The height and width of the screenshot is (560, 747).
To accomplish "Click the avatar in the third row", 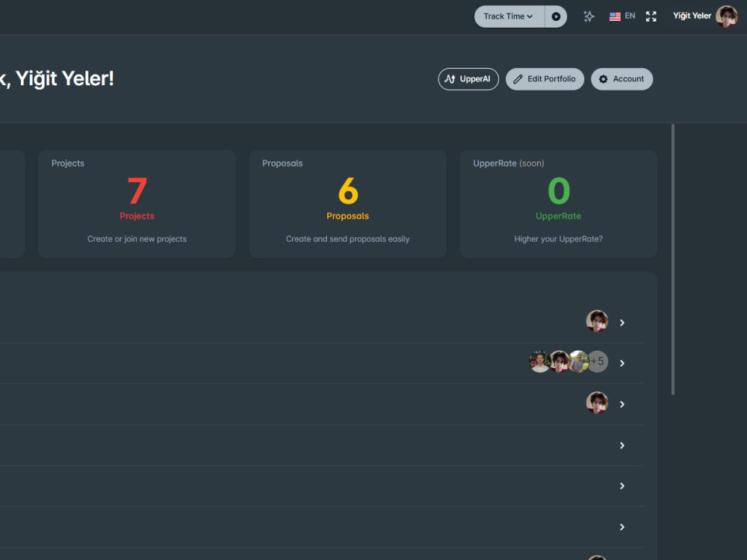I will (597, 403).
